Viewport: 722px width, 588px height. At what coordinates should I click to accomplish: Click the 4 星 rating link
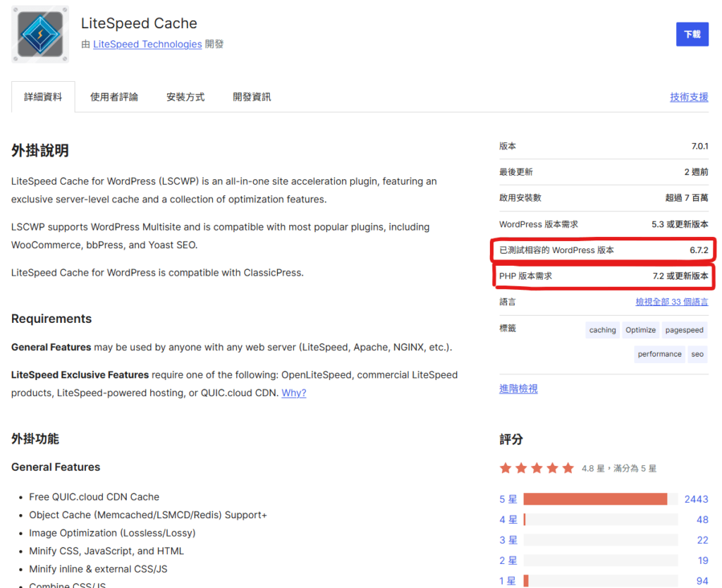coord(508,520)
